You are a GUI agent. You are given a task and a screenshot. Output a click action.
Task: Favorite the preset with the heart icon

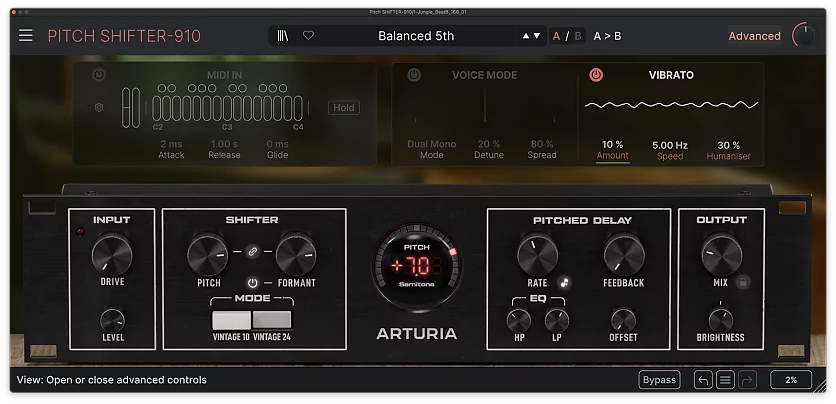click(x=308, y=36)
